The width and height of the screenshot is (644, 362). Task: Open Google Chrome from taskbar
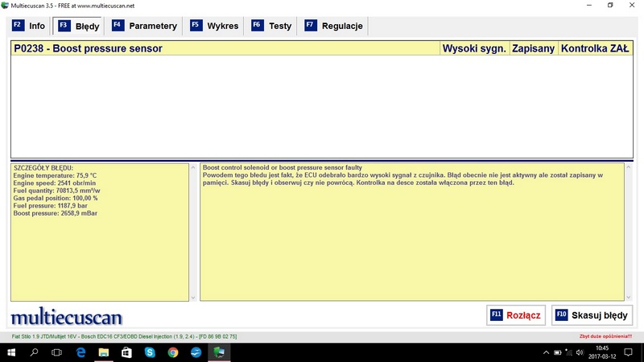[173, 352]
